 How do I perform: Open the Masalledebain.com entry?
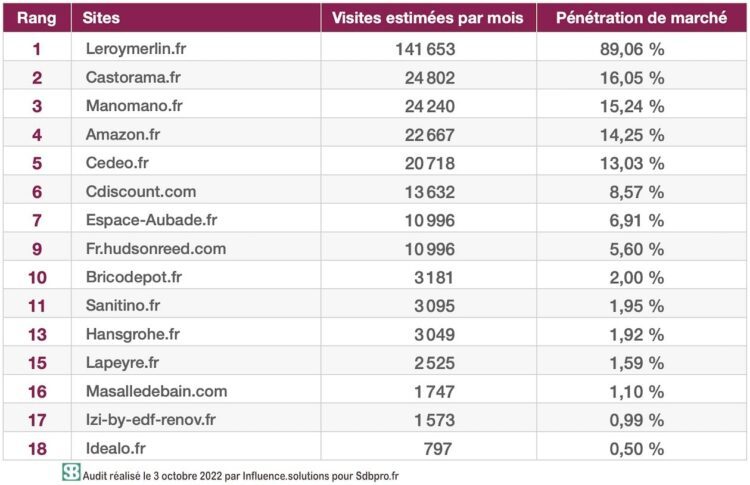tap(155, 392)
